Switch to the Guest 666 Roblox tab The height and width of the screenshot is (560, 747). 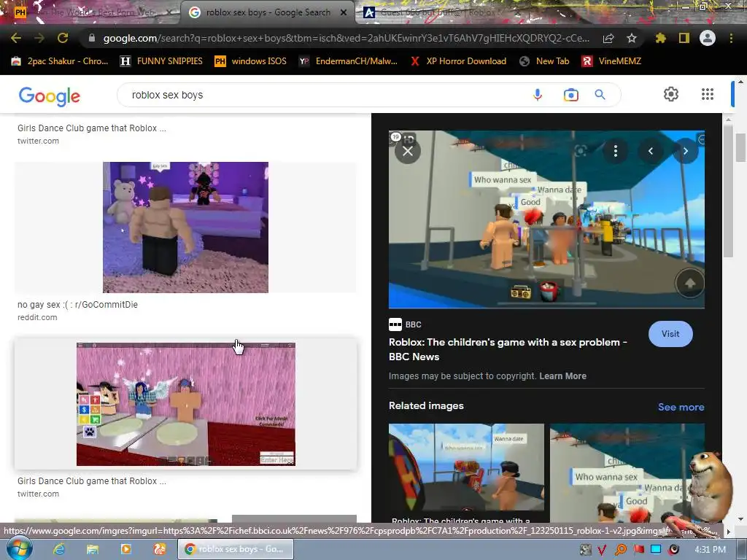pos(431,12)
